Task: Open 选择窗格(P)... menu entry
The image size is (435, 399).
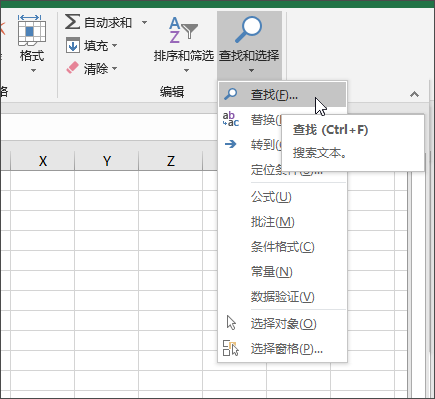Action: tap(283, 349)
